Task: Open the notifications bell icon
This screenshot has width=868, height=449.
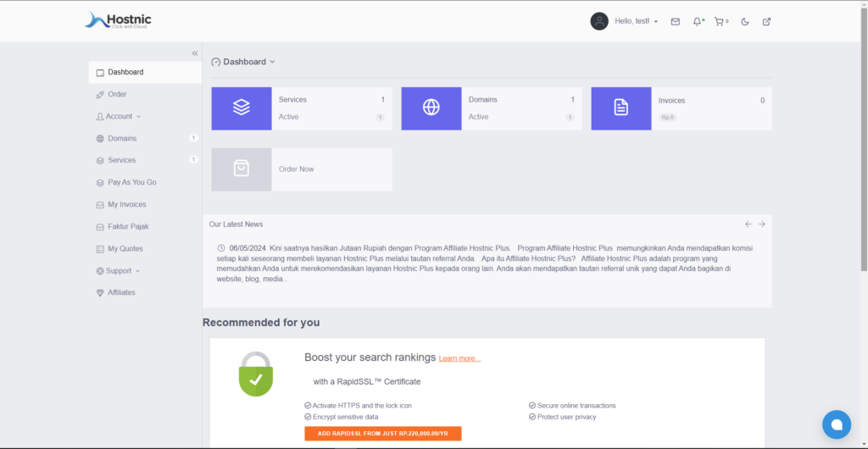Action: pyautogui.click(x=697, y=21)
